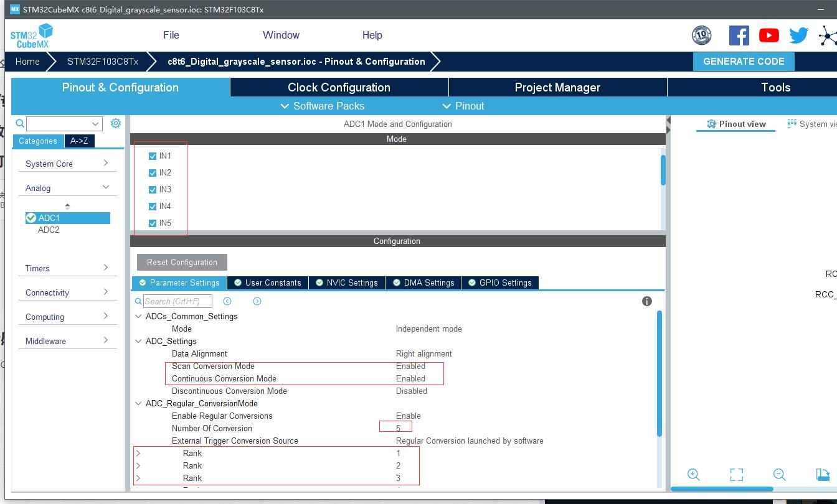Zoom in on the pinout view

click(x=694, y=474)
